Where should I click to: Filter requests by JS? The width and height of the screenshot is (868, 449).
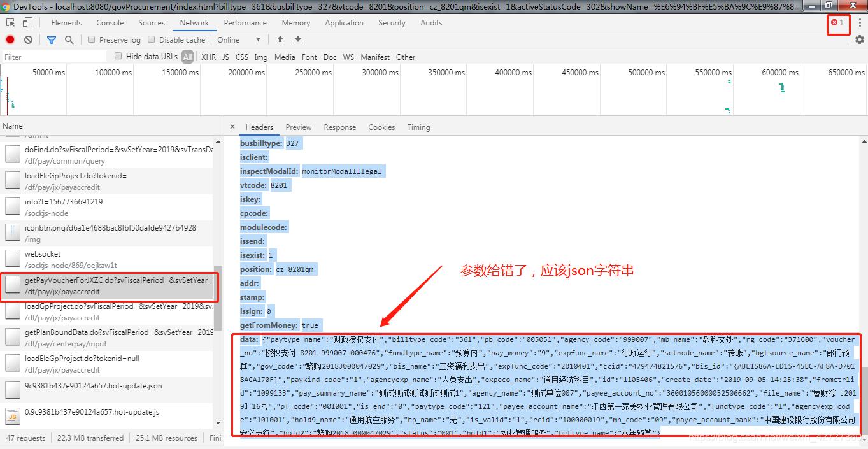point(225,57)
